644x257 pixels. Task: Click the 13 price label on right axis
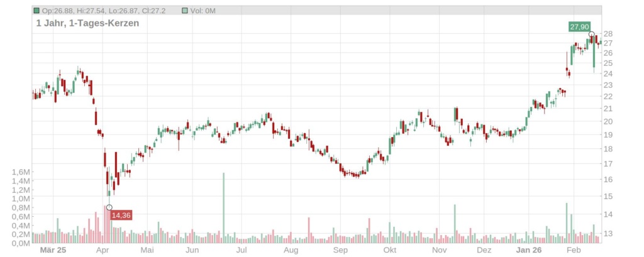tap(608, 234)
